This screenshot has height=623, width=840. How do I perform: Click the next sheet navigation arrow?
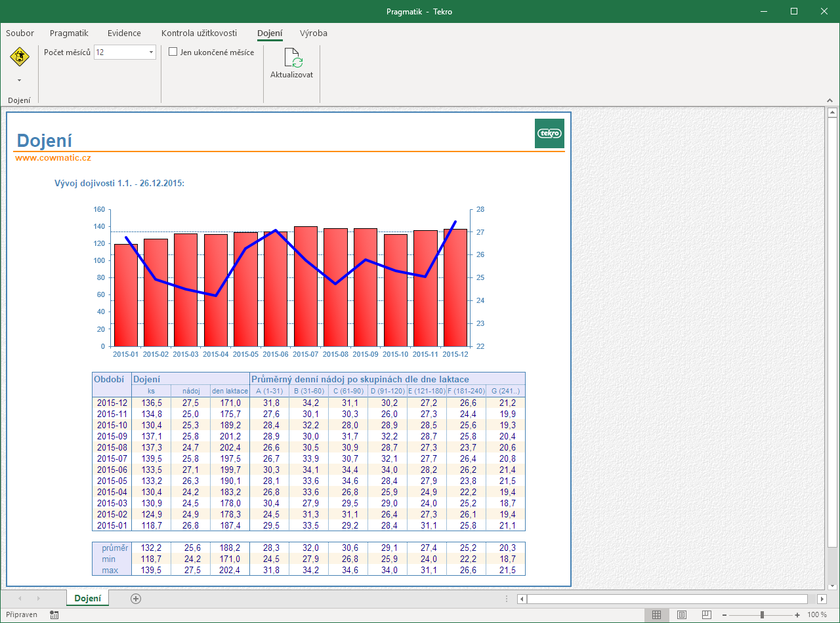(x=38, y=598)
